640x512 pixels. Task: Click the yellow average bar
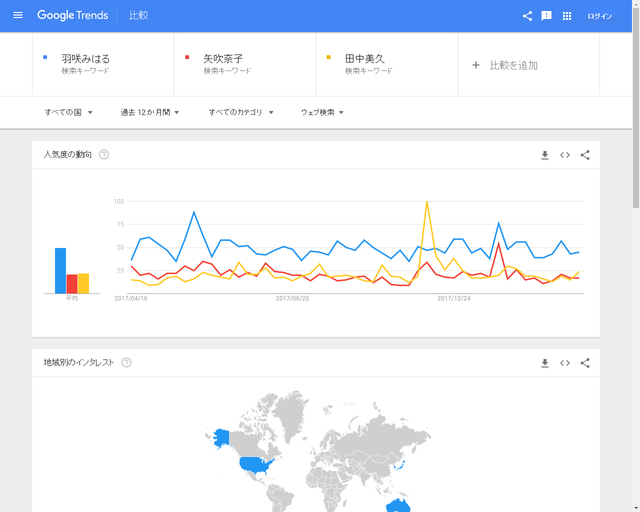(83, 283)
